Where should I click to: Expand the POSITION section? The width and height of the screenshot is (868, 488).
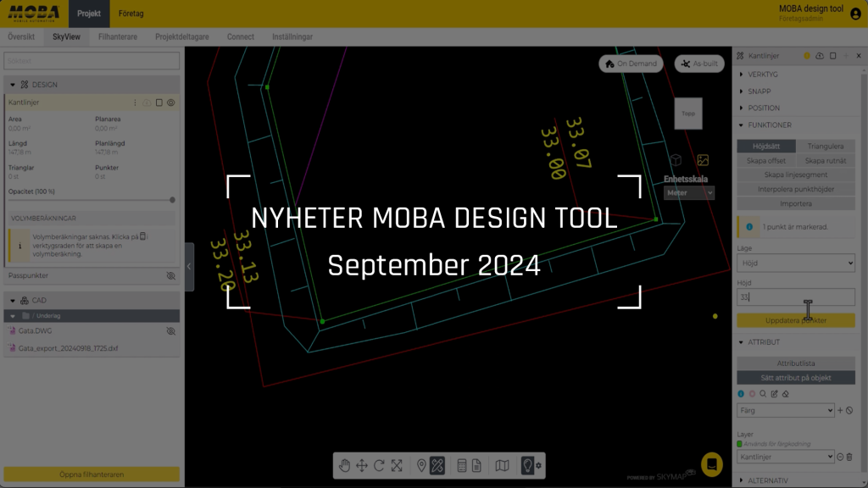(x=741, y=108)
